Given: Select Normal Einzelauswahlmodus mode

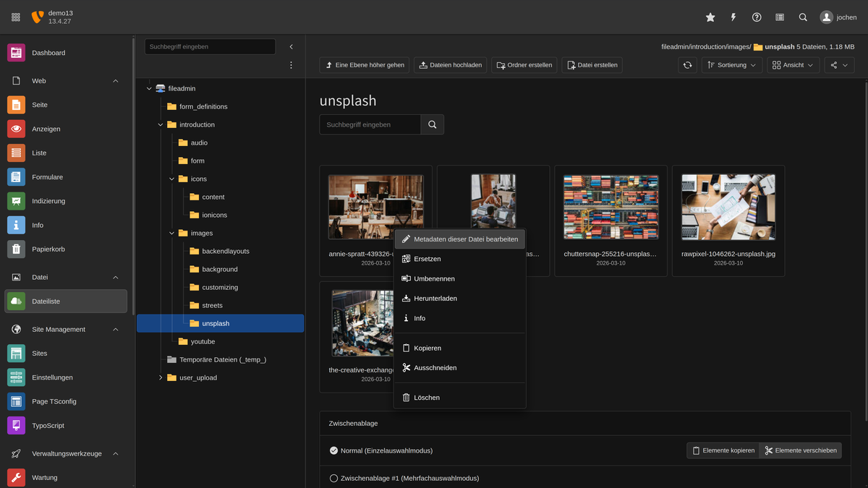Looking at the screenshot, I should click(333, 450).
